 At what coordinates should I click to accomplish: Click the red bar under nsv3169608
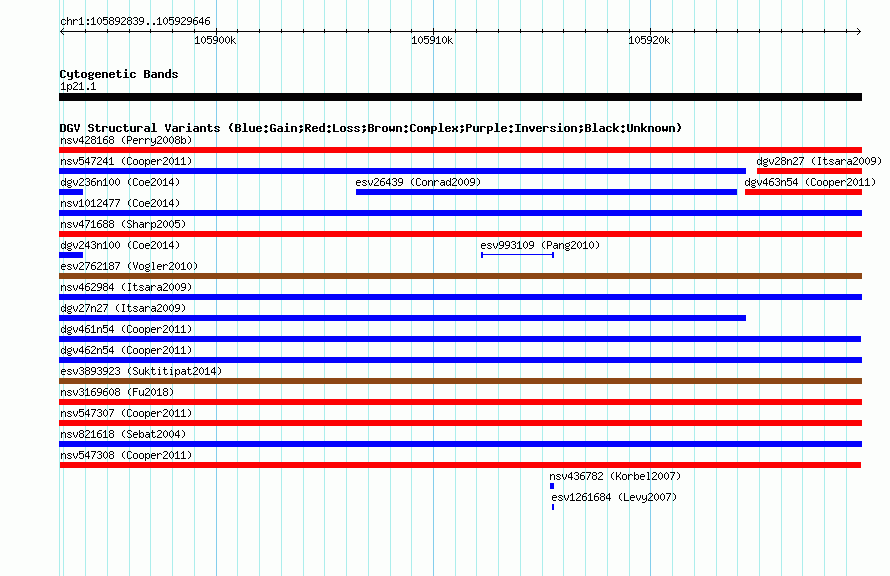[x=460, y=402]
